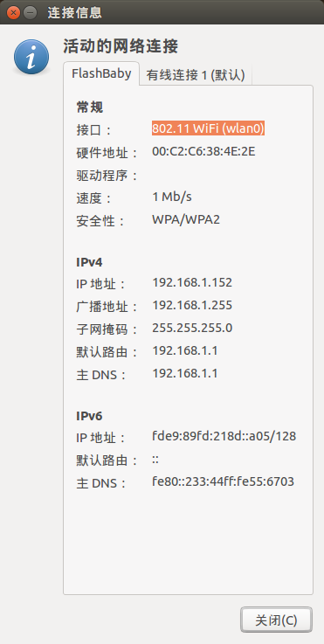Select the subnet mask 255.255.255.0

tap(192, 328)
